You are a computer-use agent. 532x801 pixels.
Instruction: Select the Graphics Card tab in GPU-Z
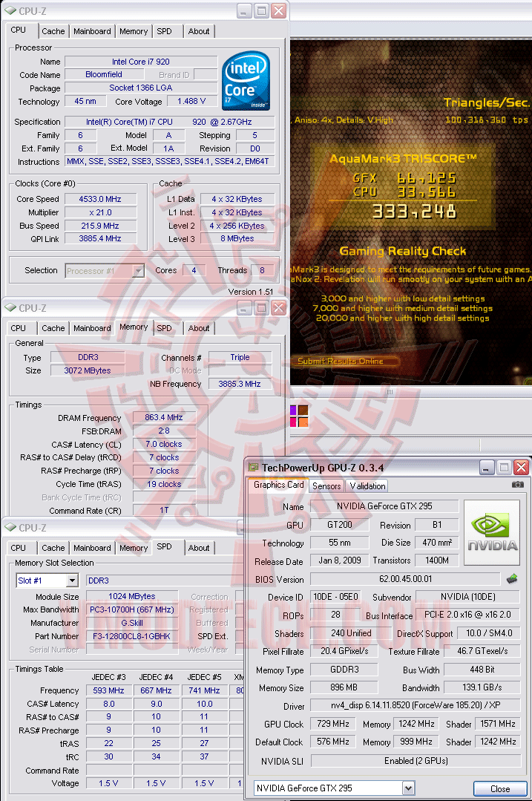coord(279,485)
